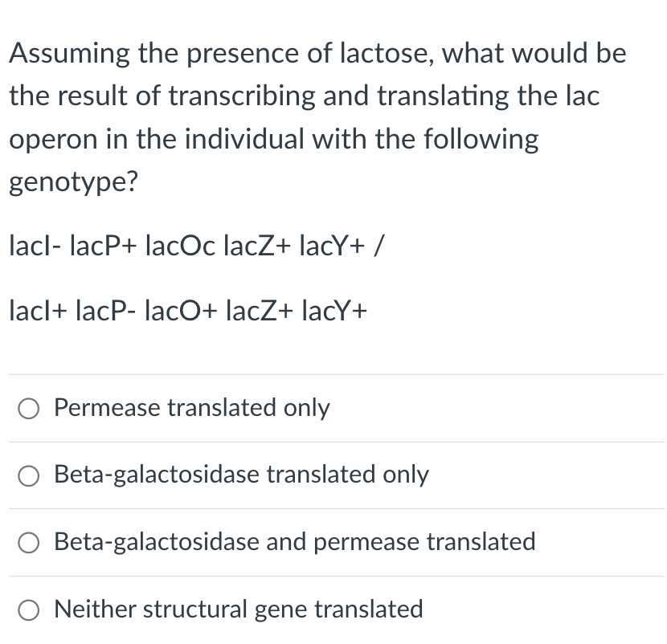
Task: Click the question text about lactose presence
Action: point(317,117)
